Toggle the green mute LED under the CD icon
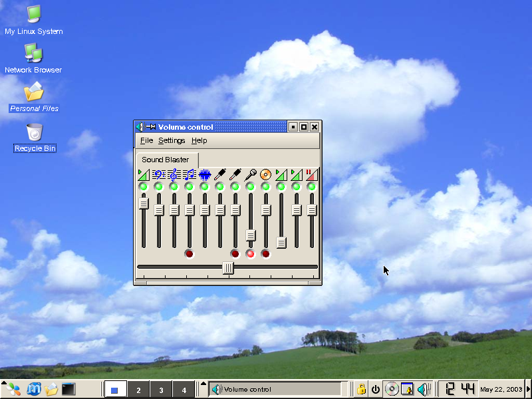Viewport: 532px width, 399px height. (265, 187)
